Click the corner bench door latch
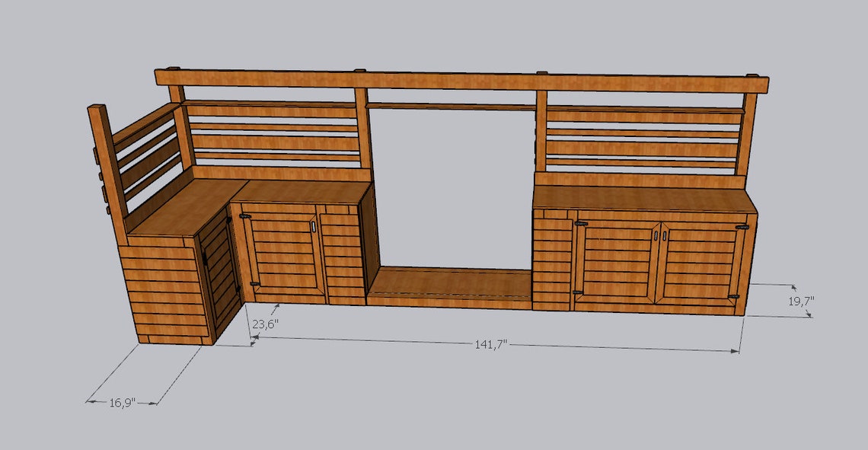 coord(204,256)
